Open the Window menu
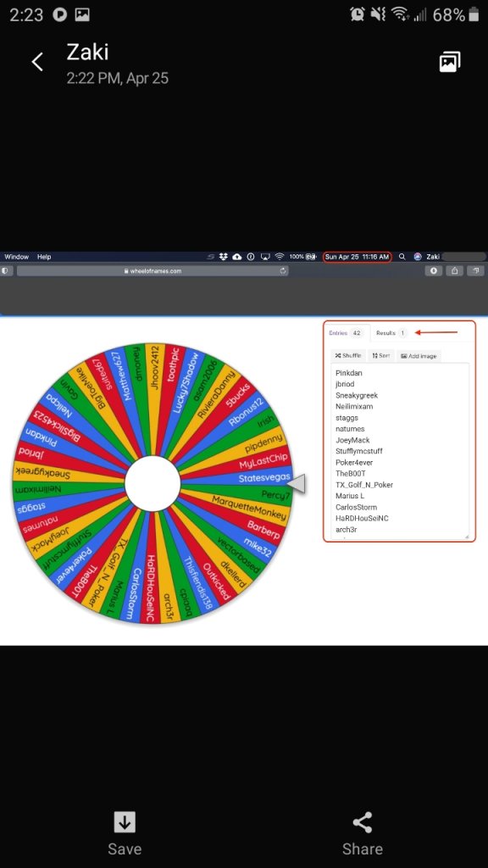488x868 pixels. pyautogui.click(x=17, y=257)
